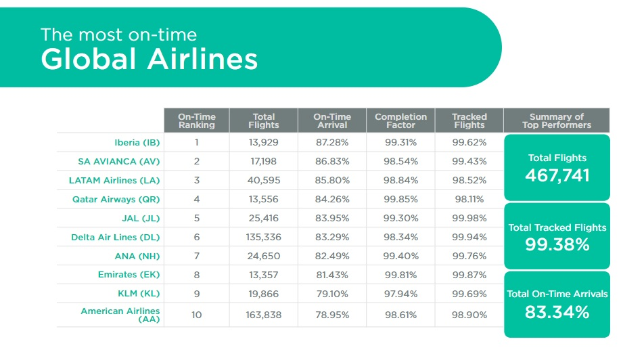This screenshot has width=644, height=356.
Task: Click the Iberia (IB) airline label
Action: [x=137, y=143]
